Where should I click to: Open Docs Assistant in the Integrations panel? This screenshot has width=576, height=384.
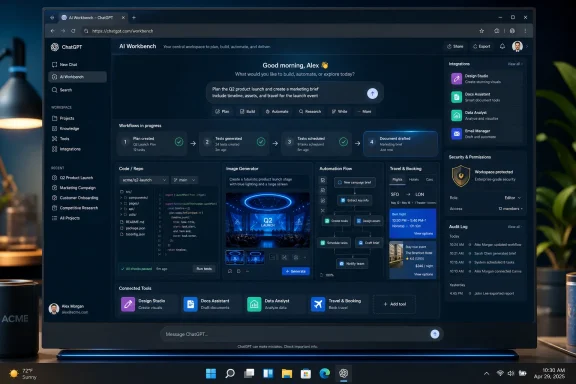485,97
